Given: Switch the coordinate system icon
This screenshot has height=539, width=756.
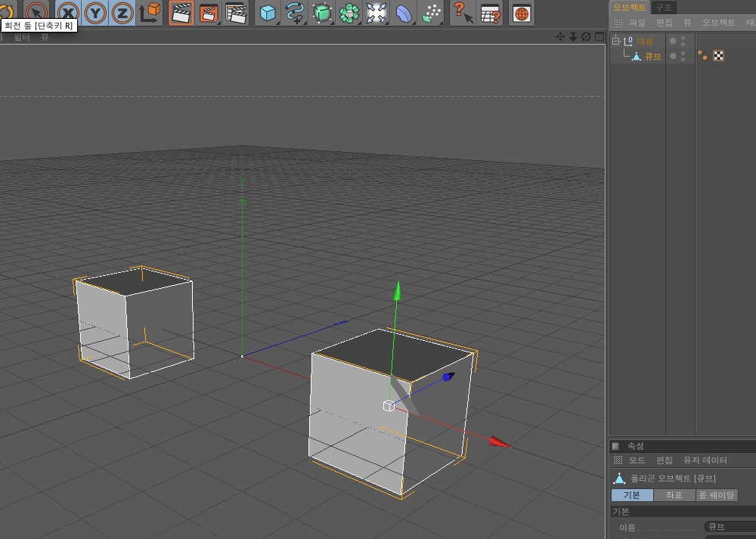Looking at the screenshot, I should click(150, 13).
